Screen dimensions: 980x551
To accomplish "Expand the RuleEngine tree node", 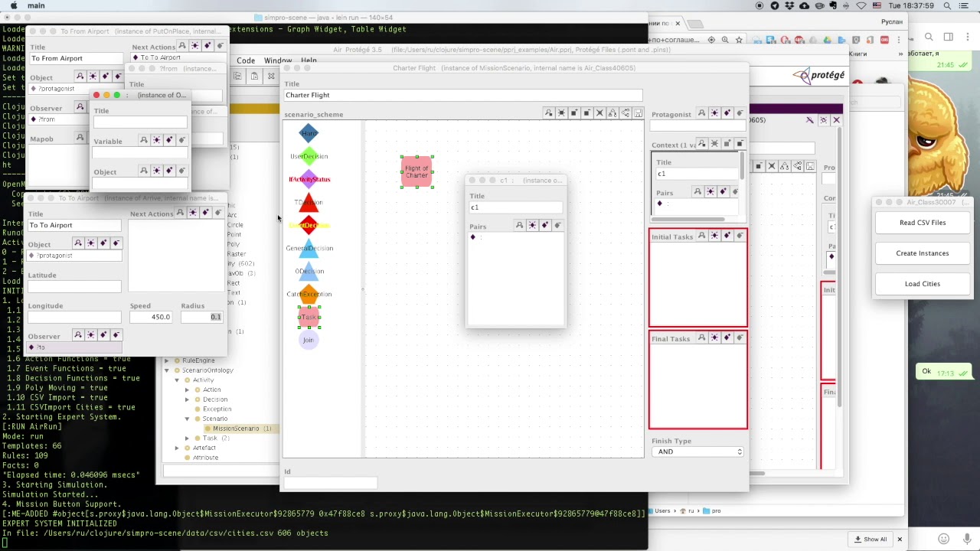I will pos(166,360).
